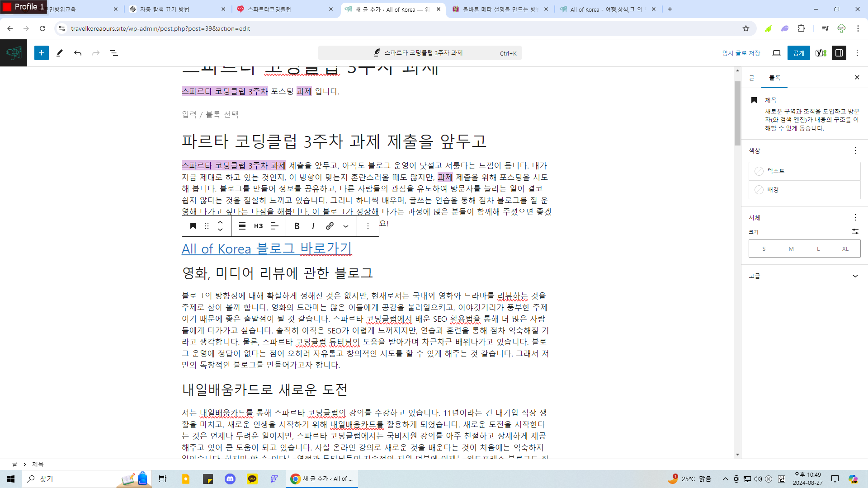This screenshot has height=488, width=868.
Task: Switch to the 스파르타코딩클럽 browser tab
Action: [x=286, y=9]
